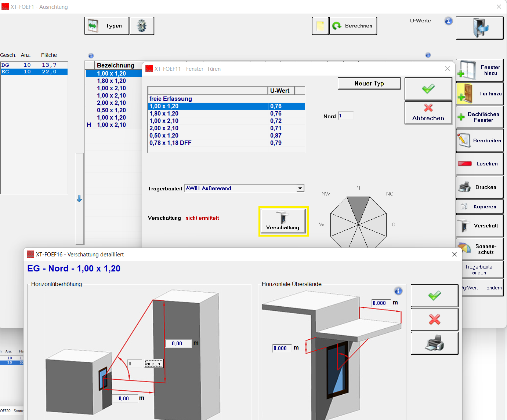
Task: Click obstacle height field 0,00 m
Action: (x=178, y=343)
